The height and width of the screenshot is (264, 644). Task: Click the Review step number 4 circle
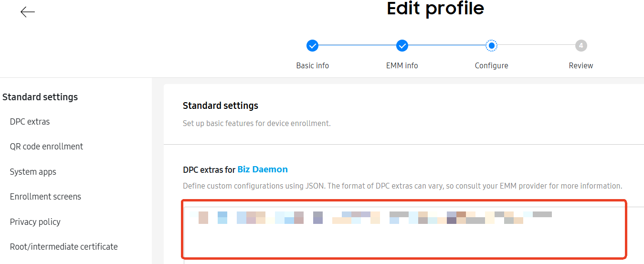(581, 46)
